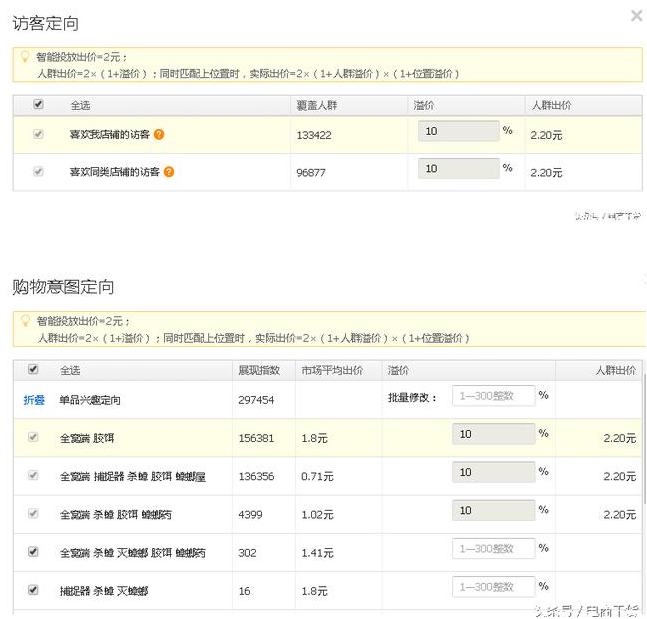Toggle the 全选 checkbox in shopping intent table
647x619 pixels.
click(33, 369)
